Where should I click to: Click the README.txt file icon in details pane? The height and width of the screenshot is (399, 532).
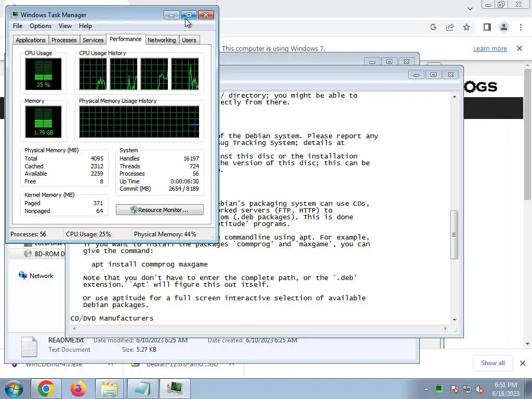(x=29, y=346)
